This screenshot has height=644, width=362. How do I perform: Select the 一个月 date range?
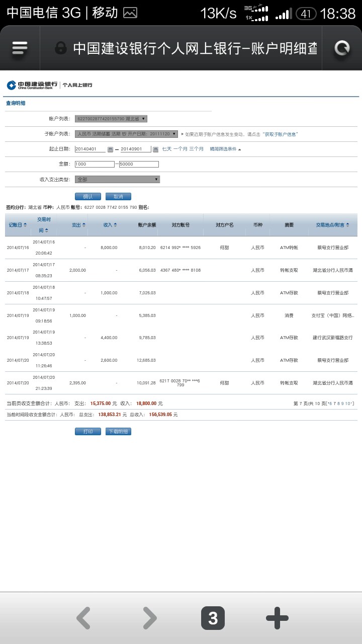(x=180, y=149)
